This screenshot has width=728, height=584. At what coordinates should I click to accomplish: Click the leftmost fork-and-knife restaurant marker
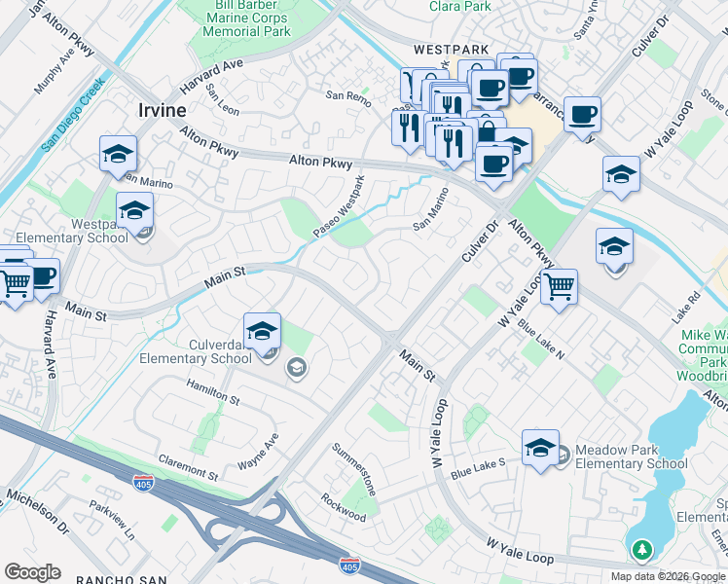409,130
